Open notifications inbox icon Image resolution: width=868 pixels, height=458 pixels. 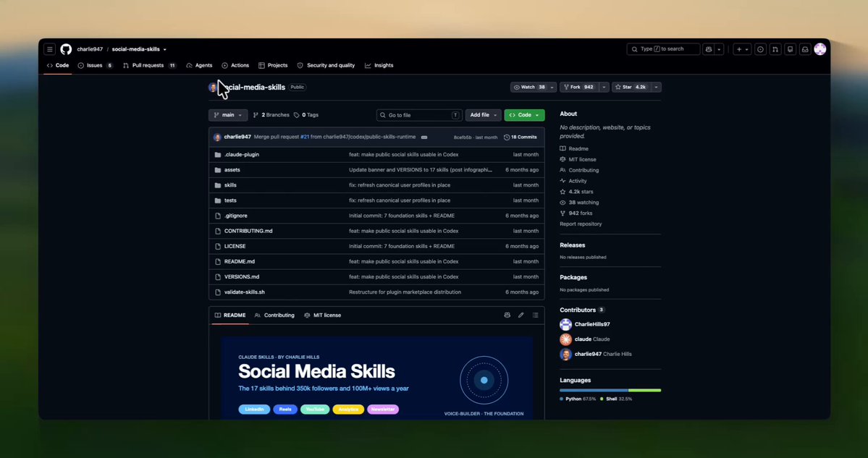pyautogui.click(x=806, y=49)
